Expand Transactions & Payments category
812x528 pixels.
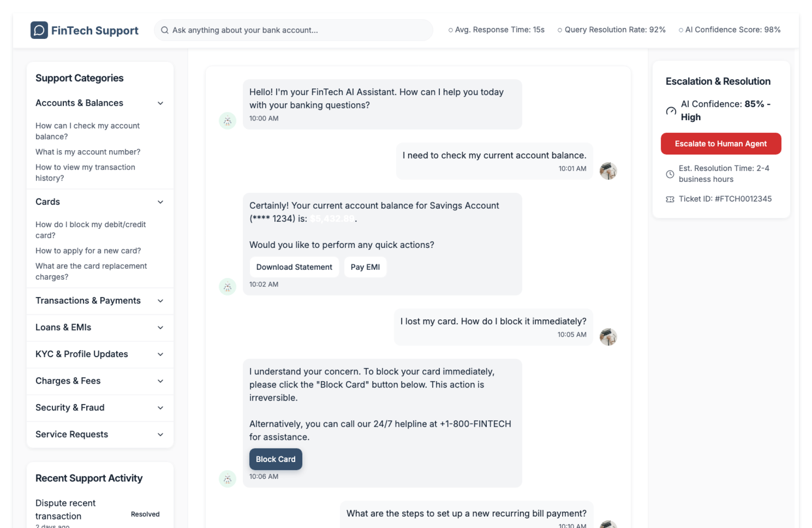(x=160, y=301)
